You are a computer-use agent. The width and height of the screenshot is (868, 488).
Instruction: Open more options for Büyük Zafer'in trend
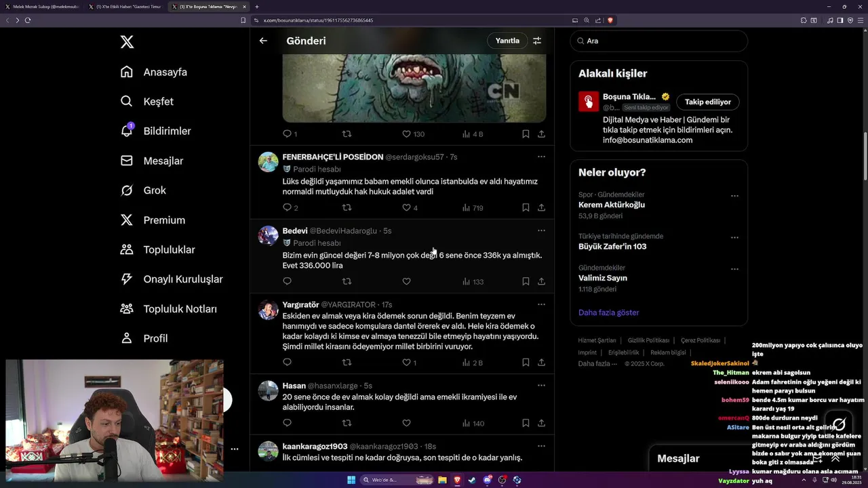pos(734,238)
